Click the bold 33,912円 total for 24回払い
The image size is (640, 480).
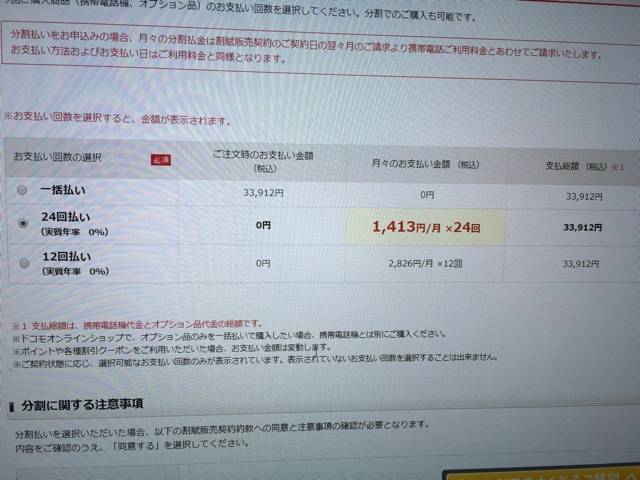click(582, 227)
